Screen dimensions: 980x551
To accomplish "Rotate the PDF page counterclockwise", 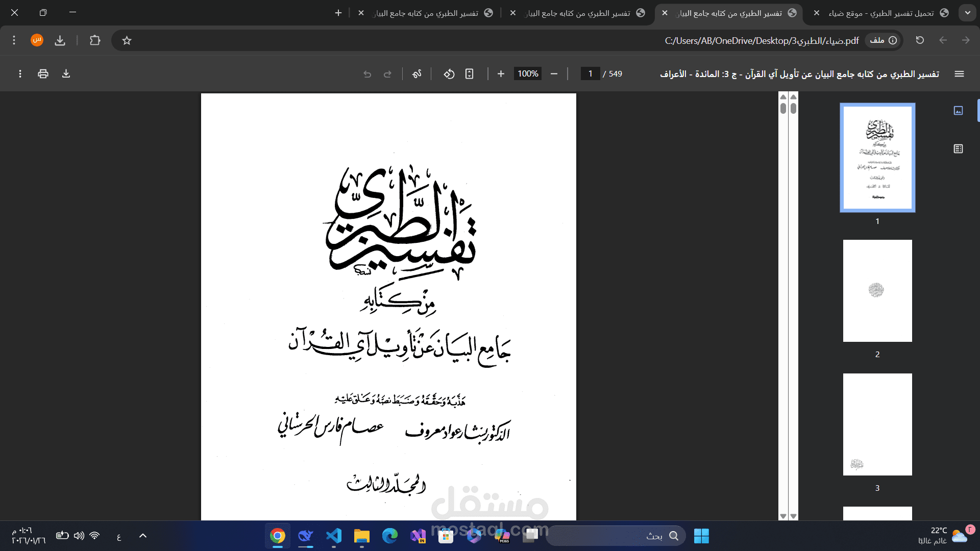I will coord(449,74).
